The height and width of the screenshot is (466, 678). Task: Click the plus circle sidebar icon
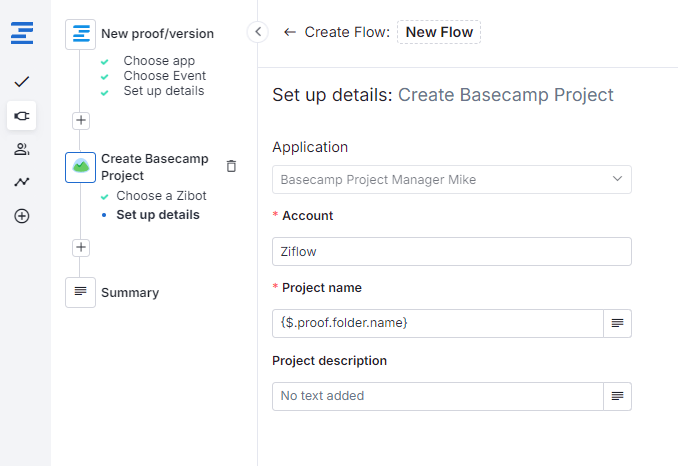coord(22,216)
